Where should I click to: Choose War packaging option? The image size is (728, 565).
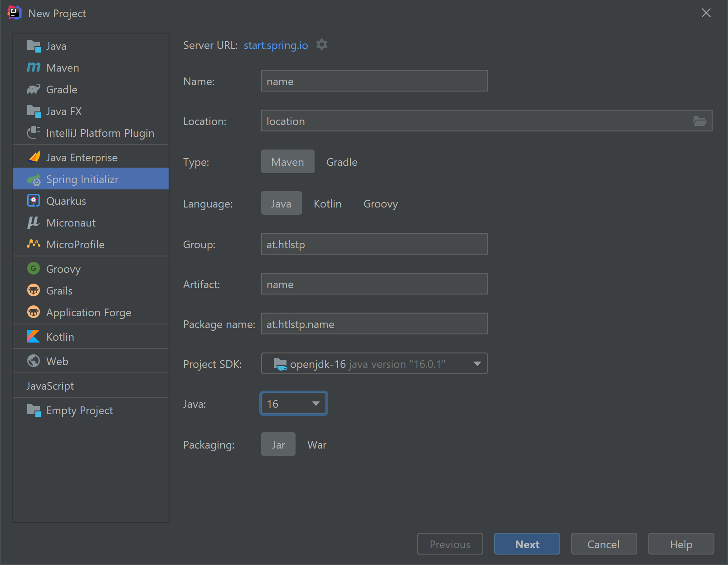[x=316, y=444]
